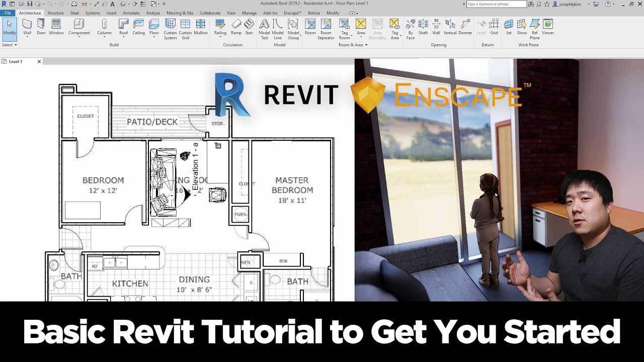Click the Show work plane tool
This screenshot has height=362, width=644.
point(522,28)
